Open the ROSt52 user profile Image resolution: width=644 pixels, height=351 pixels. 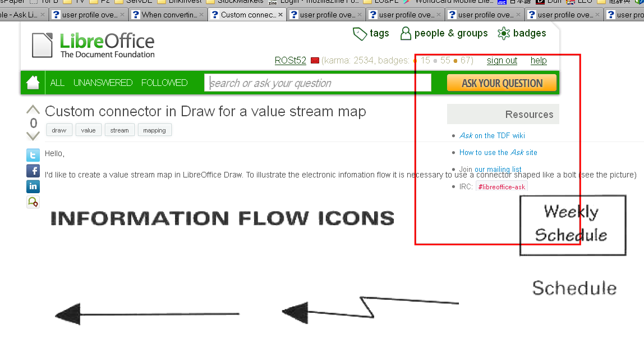click(290, 61)
